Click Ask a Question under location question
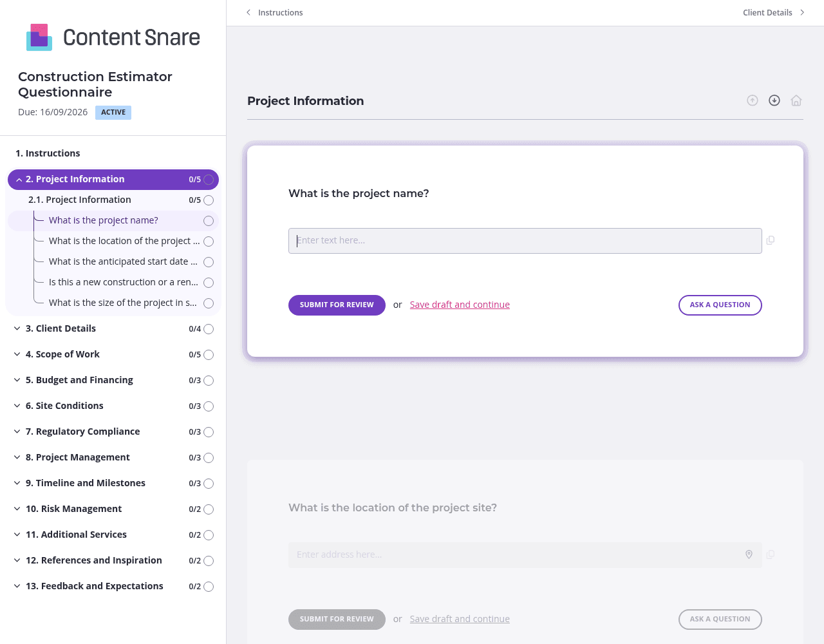The image size is (824, 644). [x=720, y=620]
